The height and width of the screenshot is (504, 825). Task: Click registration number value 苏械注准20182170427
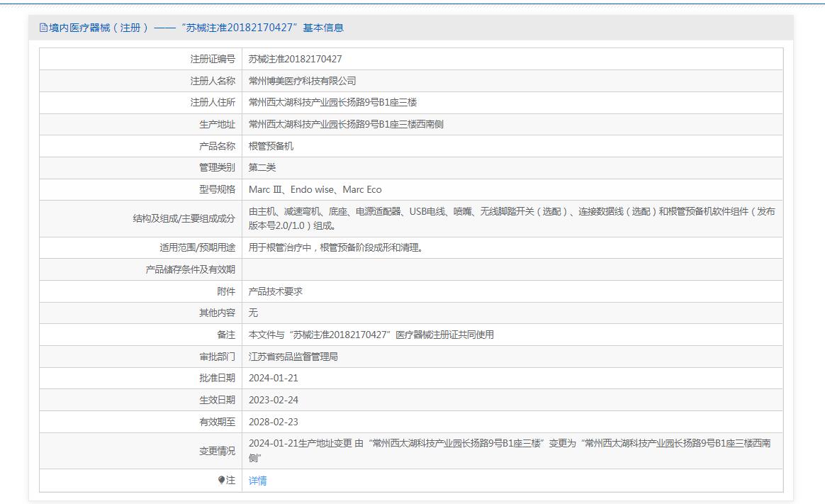point(295,60)
